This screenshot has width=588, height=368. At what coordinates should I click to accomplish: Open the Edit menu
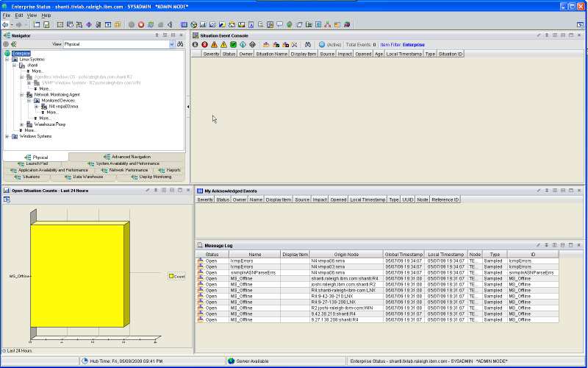19,15
